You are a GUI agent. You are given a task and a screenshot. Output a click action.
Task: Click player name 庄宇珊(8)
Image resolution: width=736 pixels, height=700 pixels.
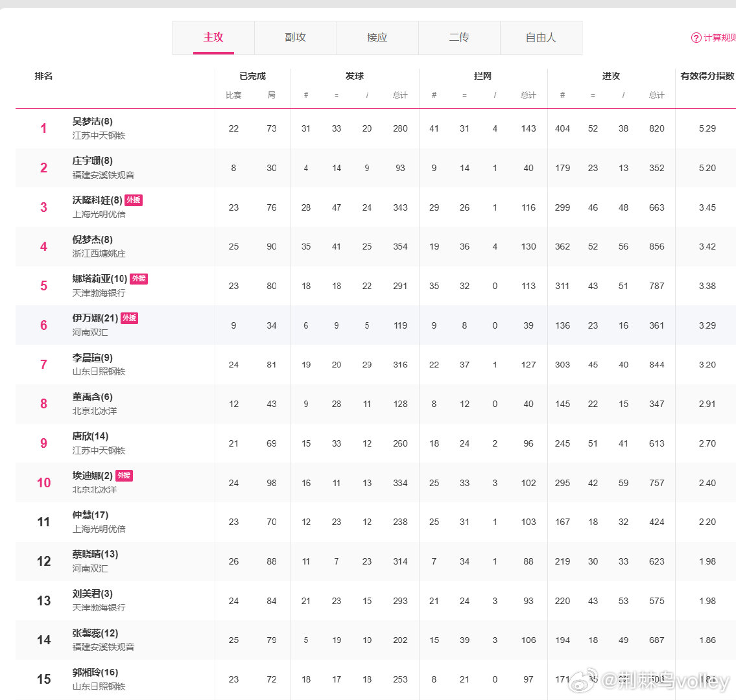click(x=92, y=161)
